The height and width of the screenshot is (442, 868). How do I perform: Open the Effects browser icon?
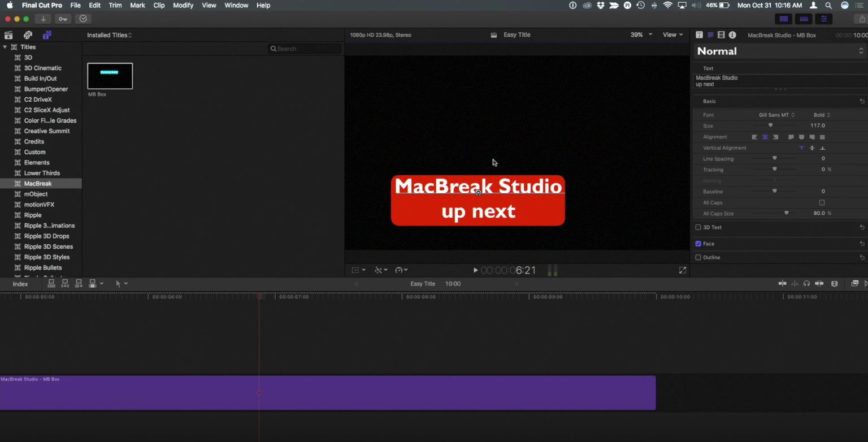(855, 284)
